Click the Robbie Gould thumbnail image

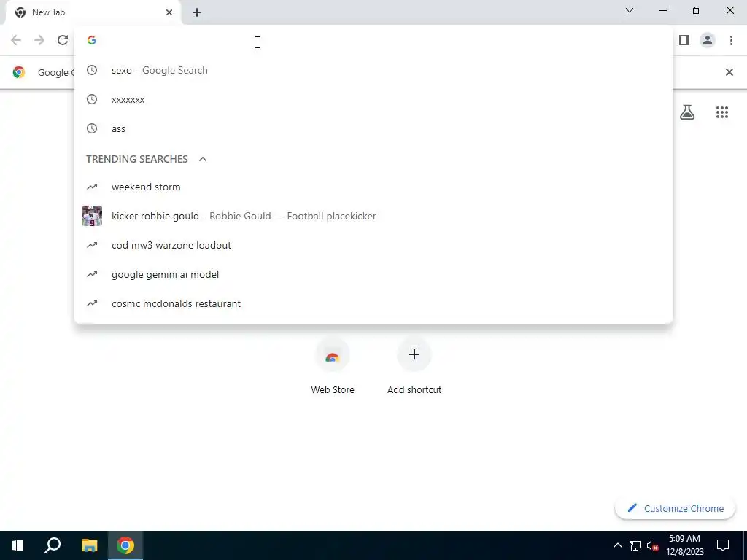[92, 216]
